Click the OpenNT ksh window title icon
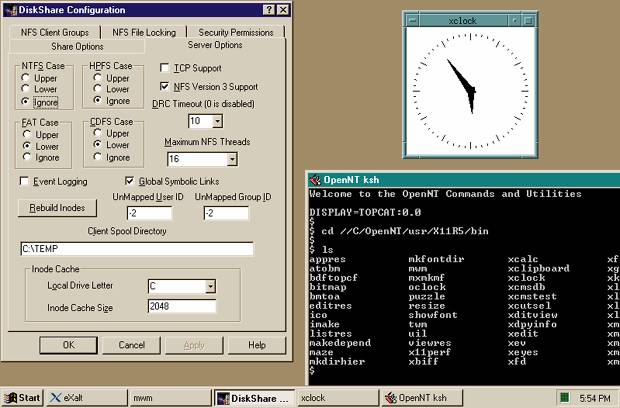Viewport: 620px width, 408px height. tap(315, 180)
